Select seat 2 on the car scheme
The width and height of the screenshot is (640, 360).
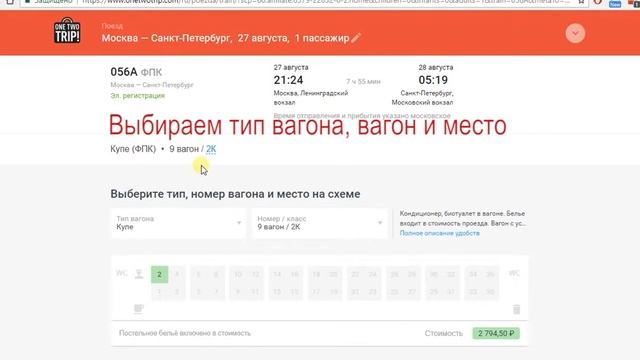[159, 275]
